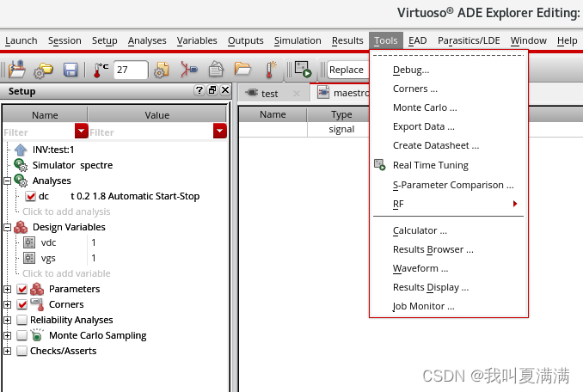Click the Corners thermometer icon
This screenshot has width=583, height=392.
[38, 304]
